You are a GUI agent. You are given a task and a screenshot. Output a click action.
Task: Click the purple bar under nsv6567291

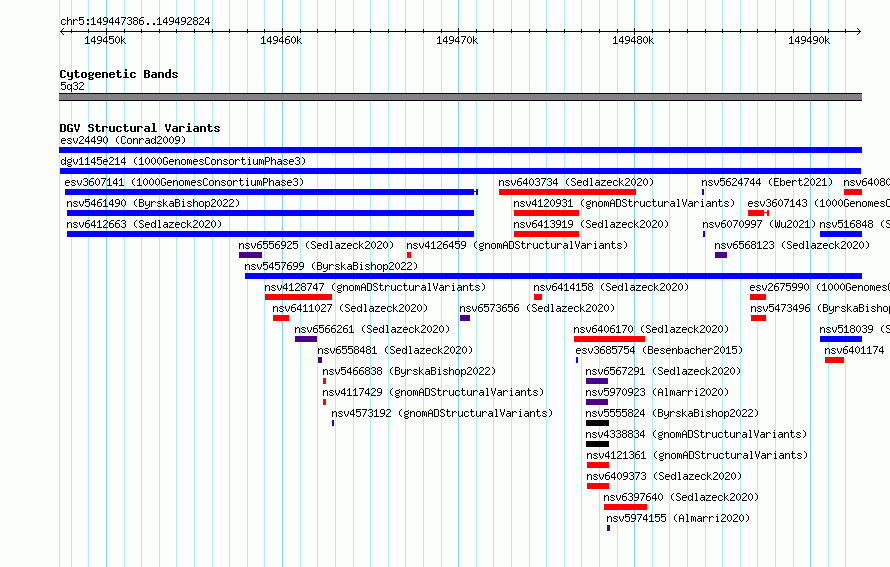[597, 381]
